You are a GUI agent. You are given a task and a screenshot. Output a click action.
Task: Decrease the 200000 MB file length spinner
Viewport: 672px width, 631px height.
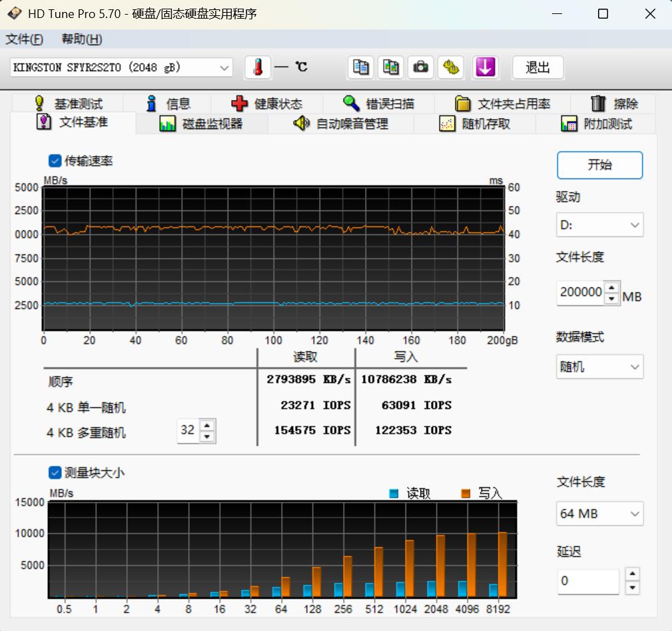point(612,299)
